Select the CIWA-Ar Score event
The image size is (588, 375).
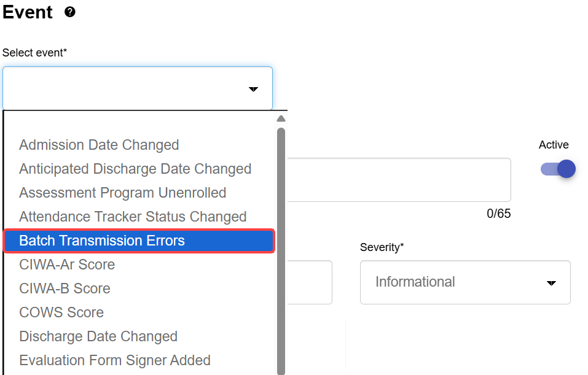coord(67,265)
